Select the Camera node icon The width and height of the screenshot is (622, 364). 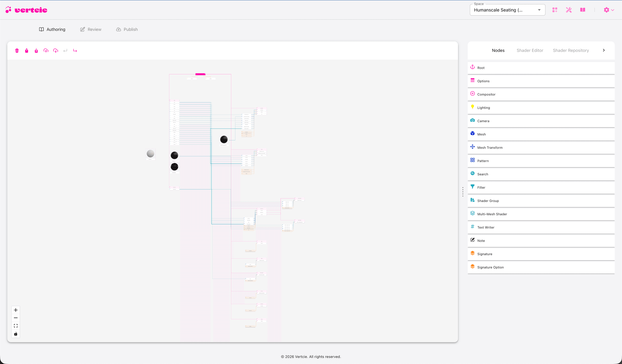coord(472,120)
